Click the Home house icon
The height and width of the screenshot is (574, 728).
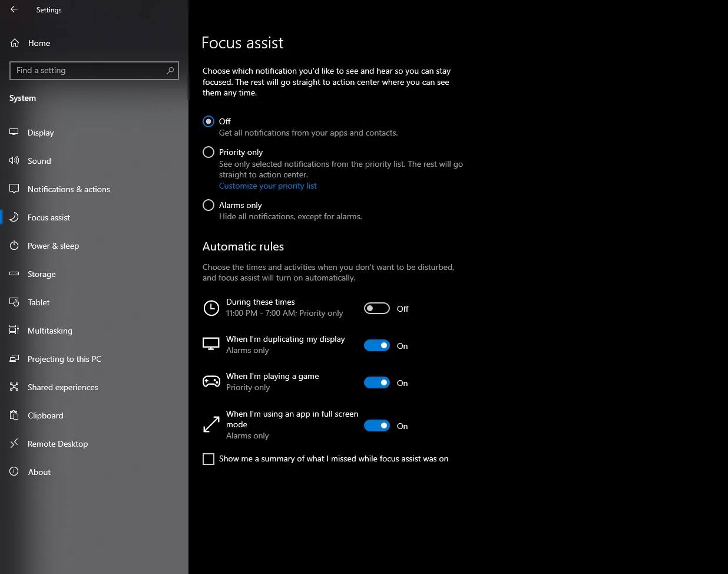pyautogui.click(x=15, y=43)
